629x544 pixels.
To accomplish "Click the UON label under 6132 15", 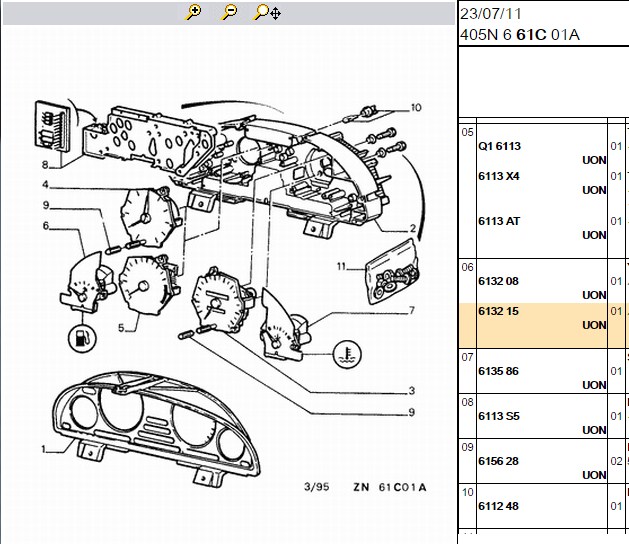I will pyautogui.click(x=594, y=325).
